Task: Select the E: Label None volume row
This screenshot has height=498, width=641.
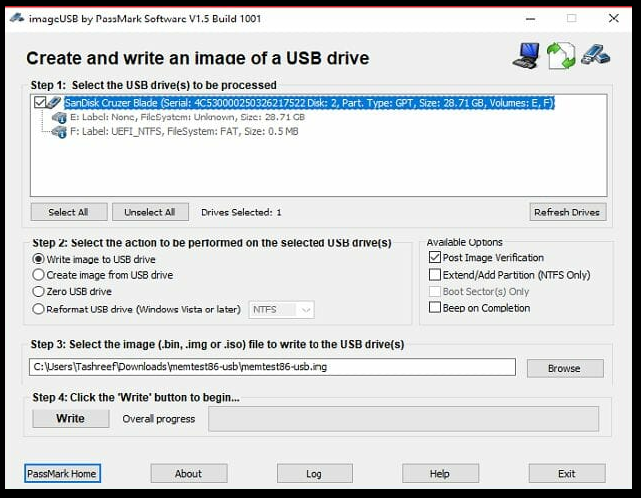Action: (x=187, y=117)
